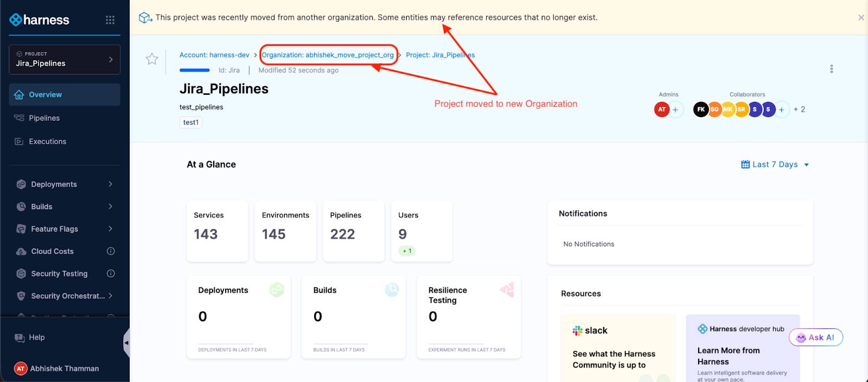Open the Last 7 Days range dropdown

tap(775, 165)
